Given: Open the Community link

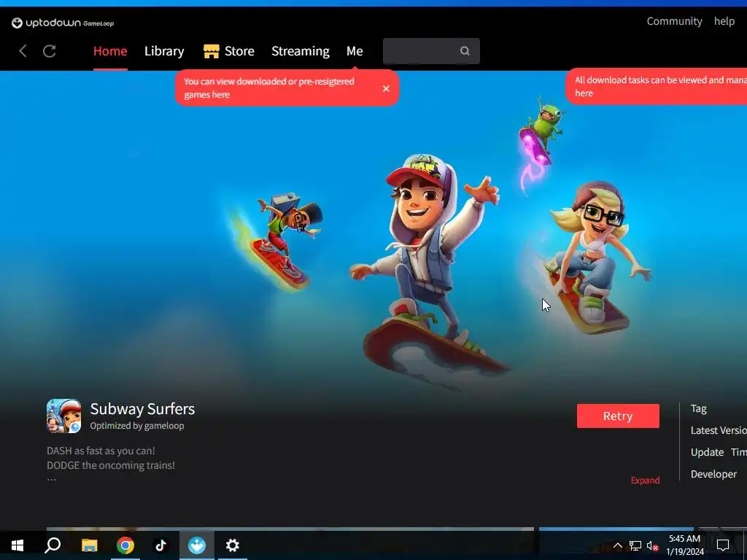Looking at the screenshot, I should click(674, 21).
